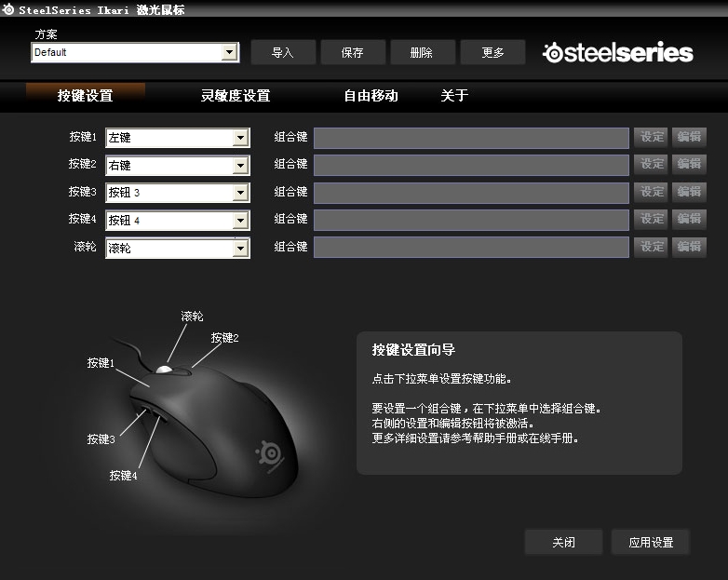Click the 按键1 label on mouse diagram
Image resolution: width=728 pixels, height=580 pixels.
[101, 363]
